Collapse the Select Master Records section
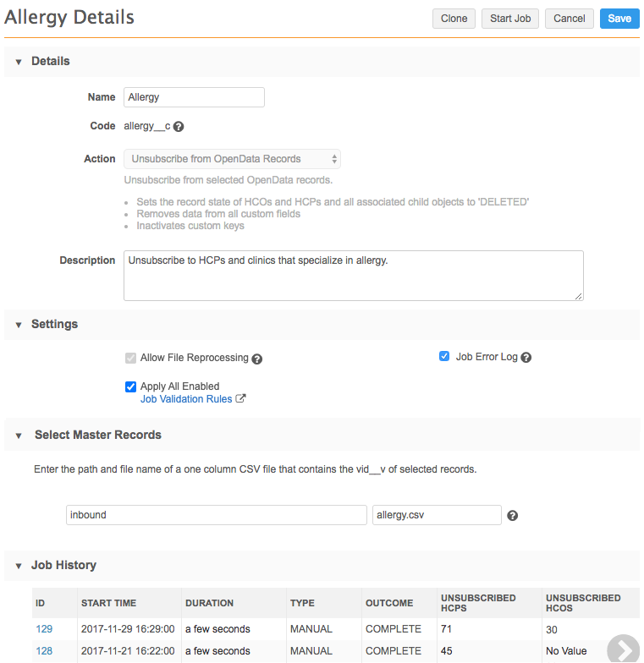Screen dimensions: 644x663 [x=19, y=436]
